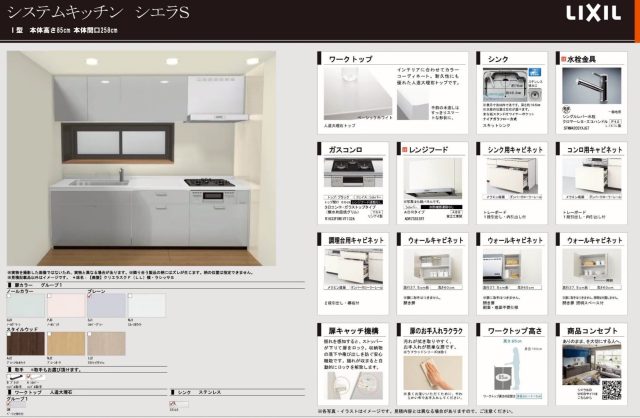Click the シンク card heading
640x418 pixels.
[498, 59]
